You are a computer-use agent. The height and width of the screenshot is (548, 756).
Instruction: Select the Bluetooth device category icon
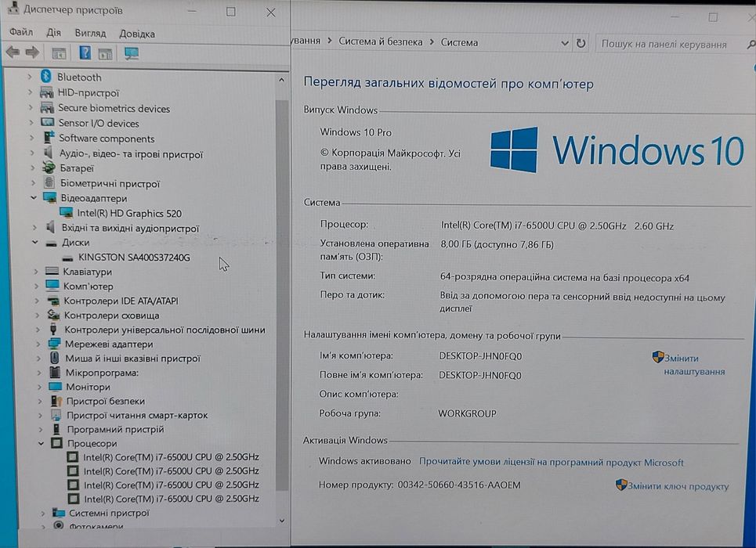[45, 76]
